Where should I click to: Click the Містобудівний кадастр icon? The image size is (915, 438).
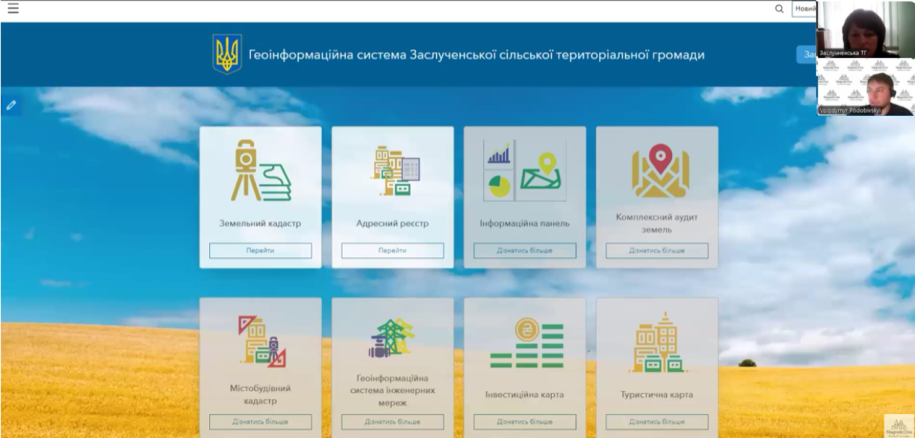pos(260,342)
